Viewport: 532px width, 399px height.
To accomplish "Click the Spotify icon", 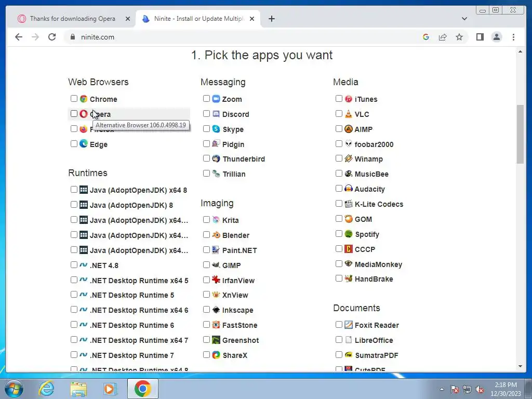I will click(x=349, y=234).
